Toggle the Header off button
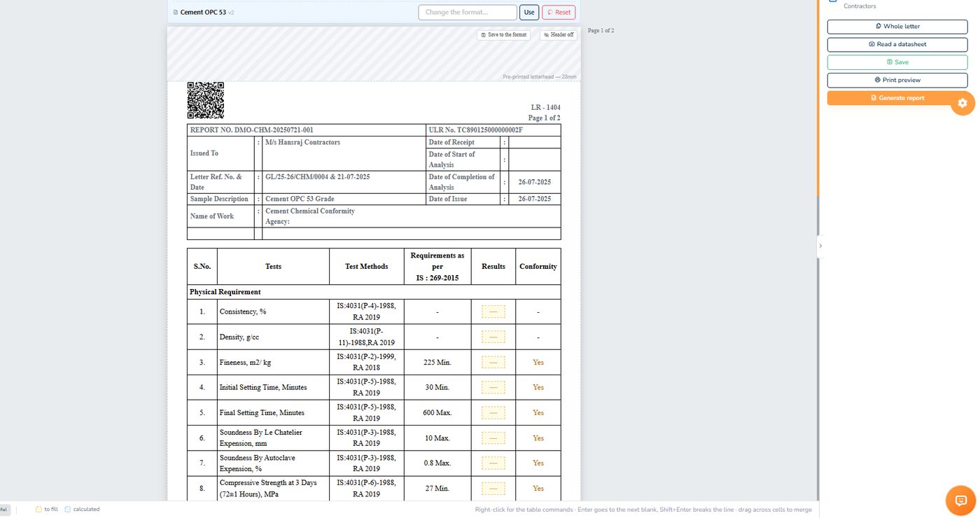Image resolution: width=980 pixels, height=518 pixels. click(x=559, y=34)
